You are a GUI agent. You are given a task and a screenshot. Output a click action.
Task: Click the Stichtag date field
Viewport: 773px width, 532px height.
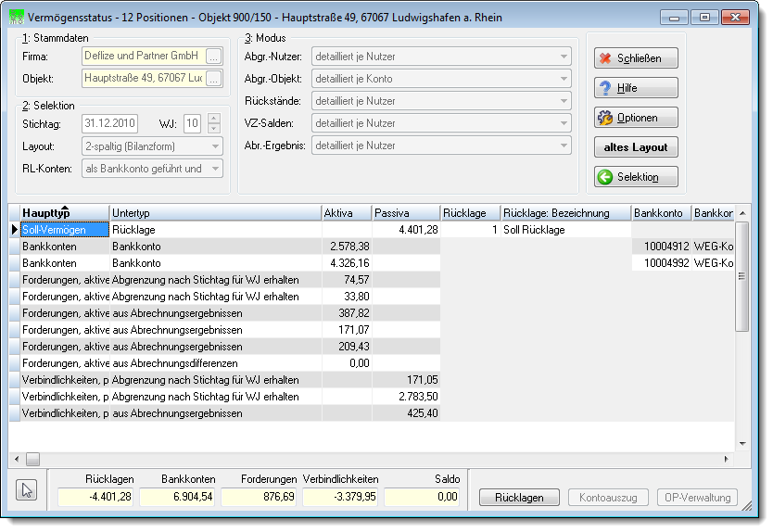pyautogui.click(x=109, y=123)
